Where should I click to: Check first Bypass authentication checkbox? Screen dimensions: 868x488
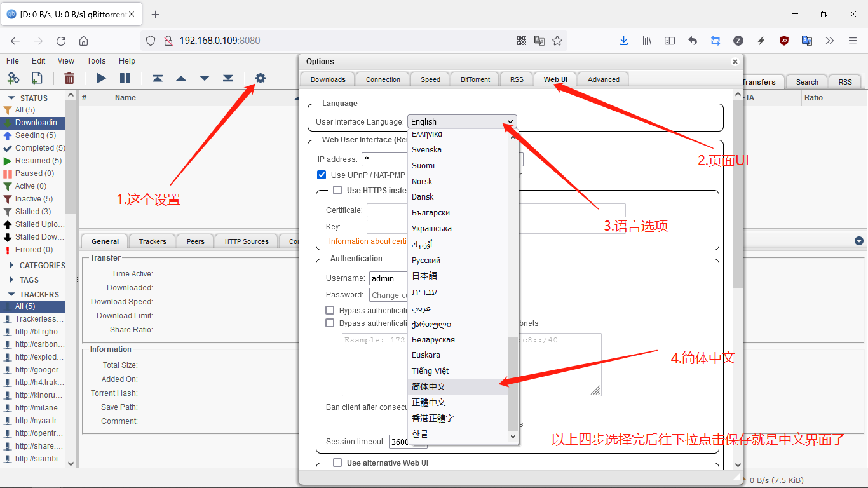click(330, 310)
